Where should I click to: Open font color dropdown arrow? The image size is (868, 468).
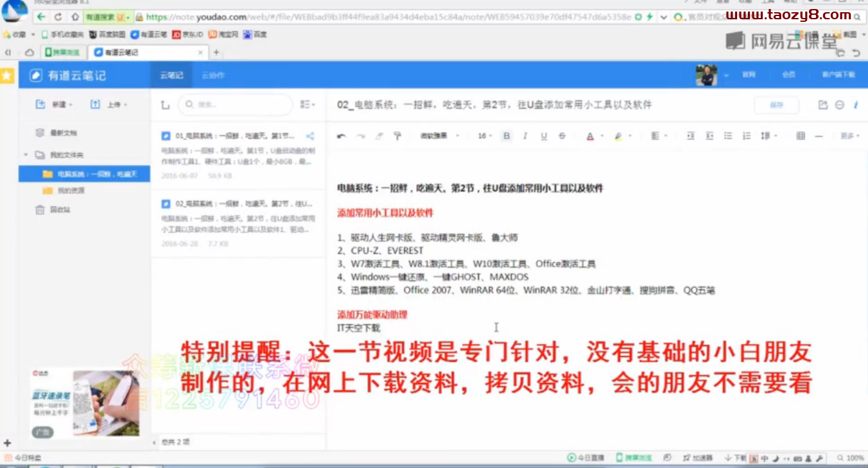point(602,136)
